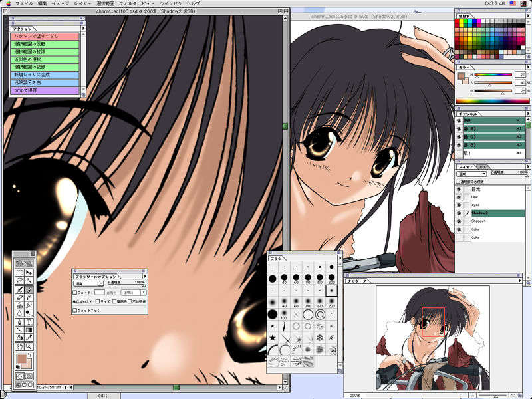Select the Line tool
The height and width of the screenshot is (399, 532).
(x=20, y=329)
